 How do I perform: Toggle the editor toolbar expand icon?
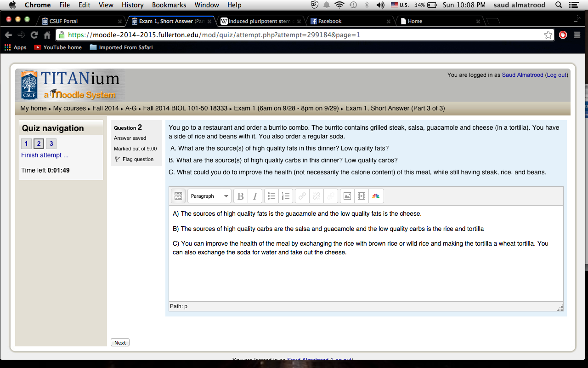click(178, 196)
